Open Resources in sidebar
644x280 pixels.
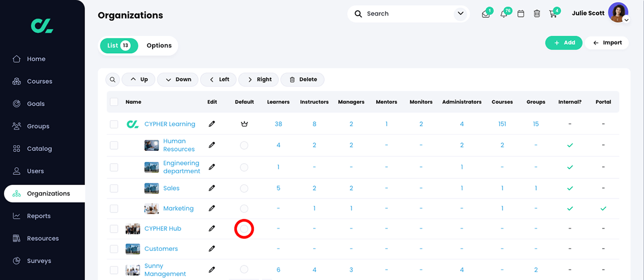pyautogui.click(x=42, y=238)
